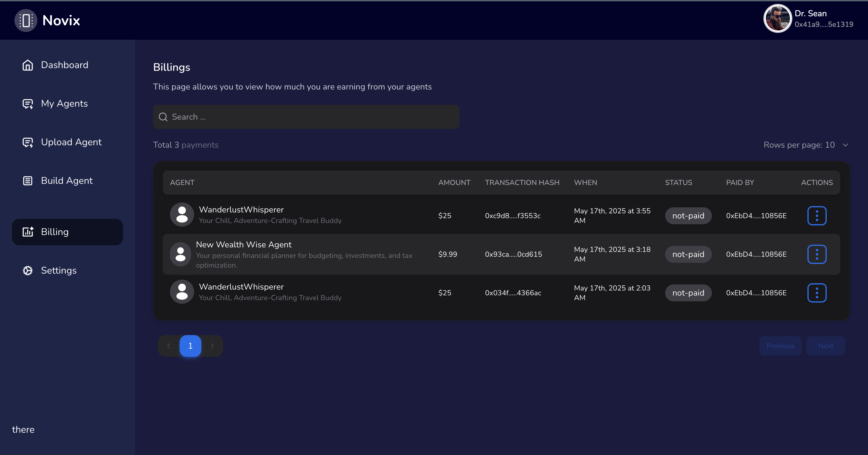Open actions menu for New Wealth Wise Agent
868x455 pixels.
pyautogui.click(x=816, y=254)
